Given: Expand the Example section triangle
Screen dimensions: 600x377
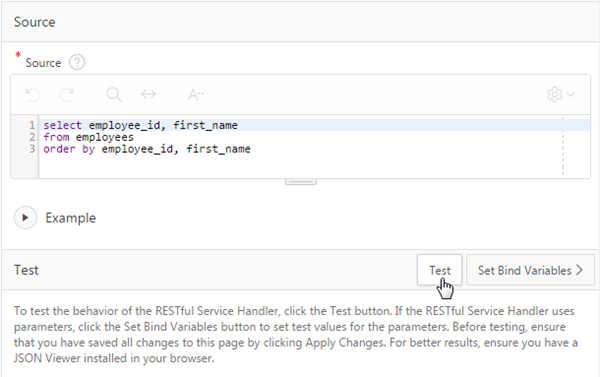Looking at the screenshot, I should (x=25, y=218).
